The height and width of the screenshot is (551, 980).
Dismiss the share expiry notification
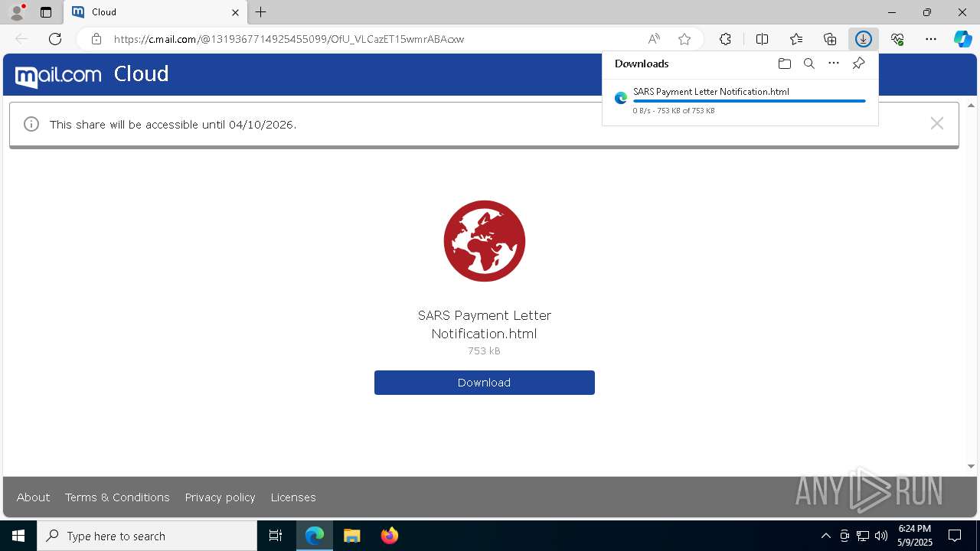click(x=936, y=123)
